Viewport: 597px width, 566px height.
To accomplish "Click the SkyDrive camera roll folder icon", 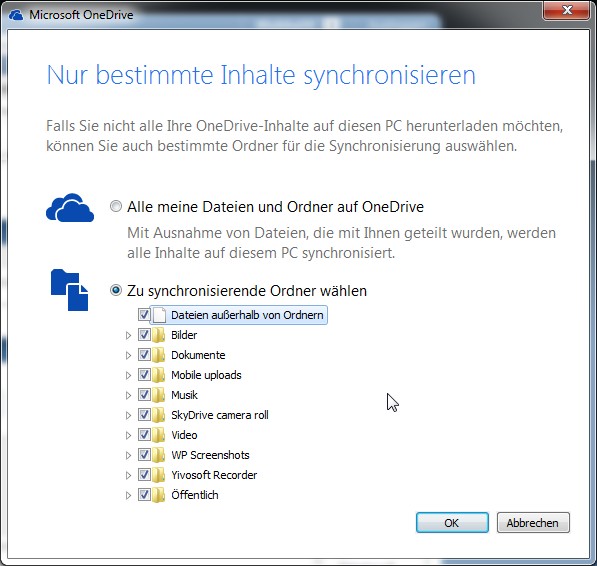I will click(x=159, y=415).
